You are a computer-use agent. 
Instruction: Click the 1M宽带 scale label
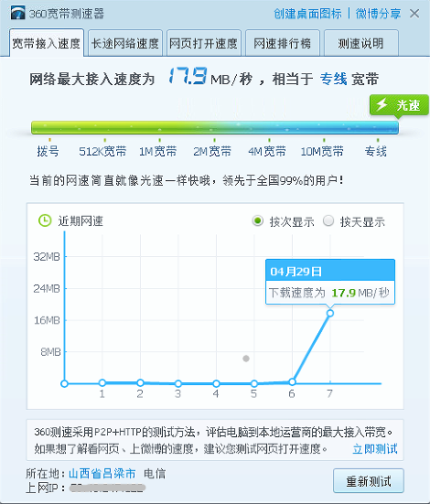pyautogui.click(x=158, y=151)
